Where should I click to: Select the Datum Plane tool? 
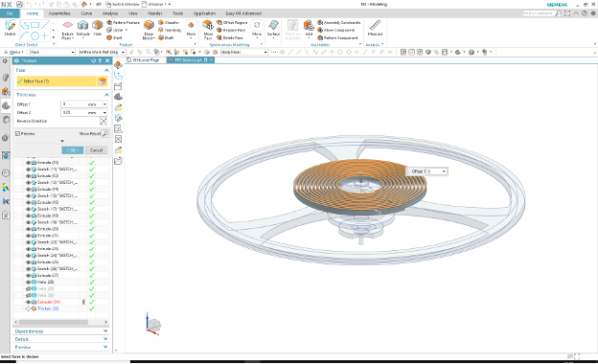[x=67, y=30]
